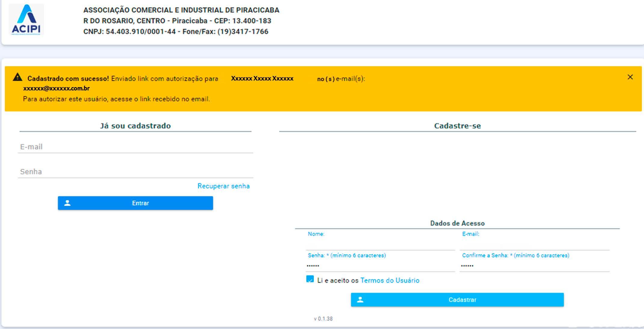Image resolution: width=644 pixels, height=329 pixels.
Task: Select the Confirme a Senha field
Action: click(534, 266)
